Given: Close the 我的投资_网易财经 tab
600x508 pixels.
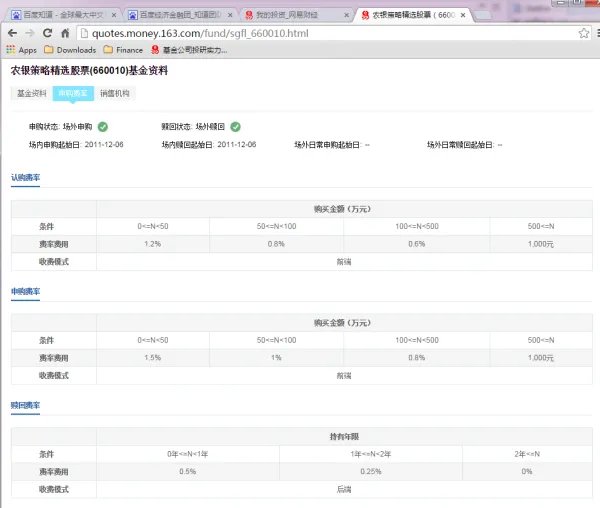Looking at the screenshot, I should tap(346, 15).
